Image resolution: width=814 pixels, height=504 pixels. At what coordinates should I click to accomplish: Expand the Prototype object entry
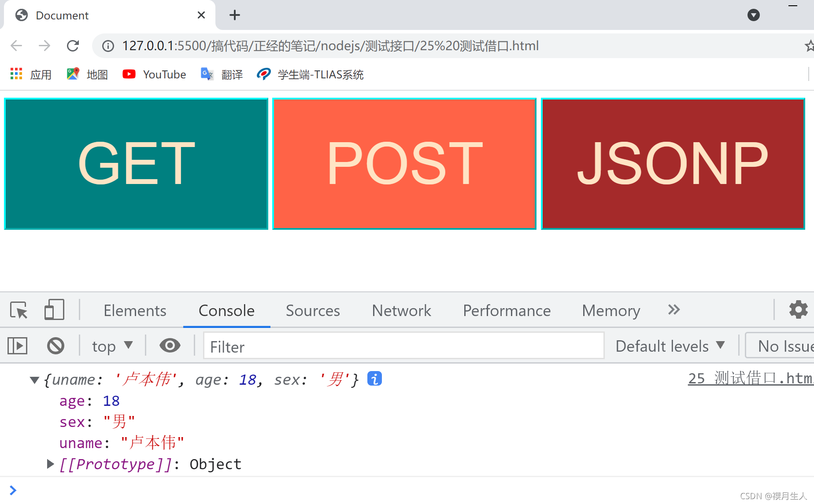click(x=50, y=464)
